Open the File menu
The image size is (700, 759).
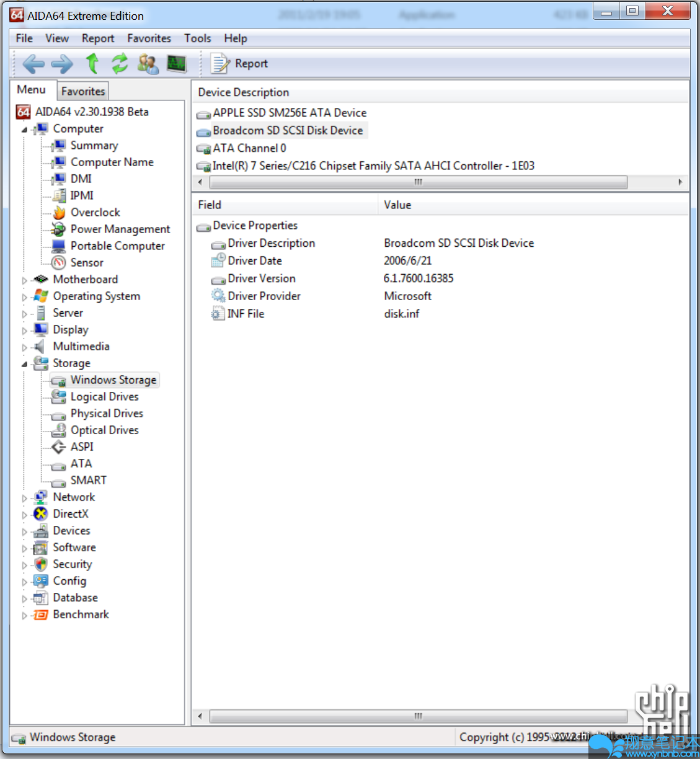point(24,38)
